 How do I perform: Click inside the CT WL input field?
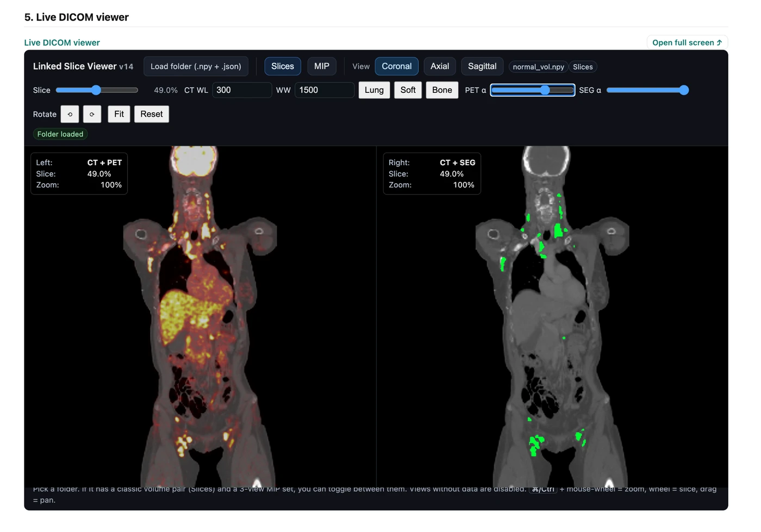coord(242,90)
